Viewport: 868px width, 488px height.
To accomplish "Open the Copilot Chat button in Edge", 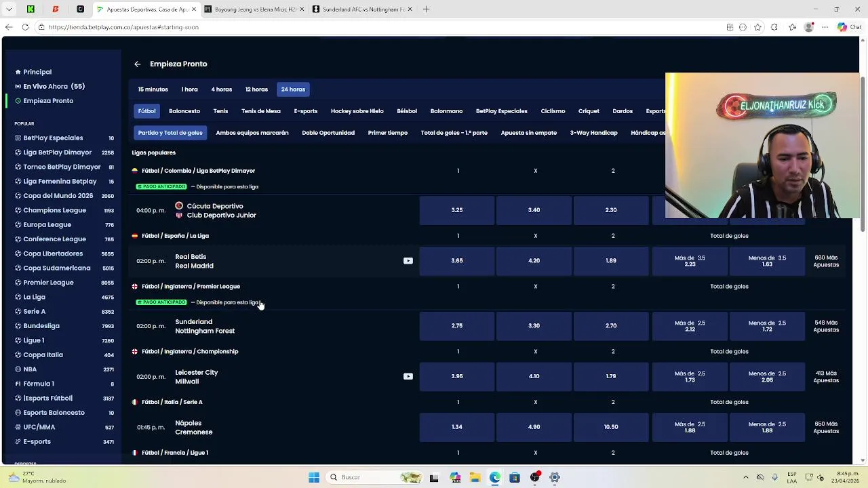I will (x=848, y=27).
